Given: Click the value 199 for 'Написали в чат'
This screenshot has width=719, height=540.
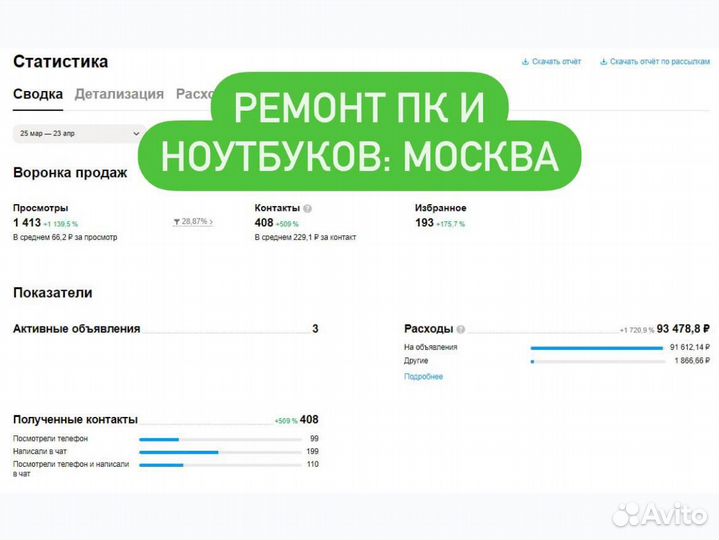Looking at the screenshot, I should (x=312, y=452).
